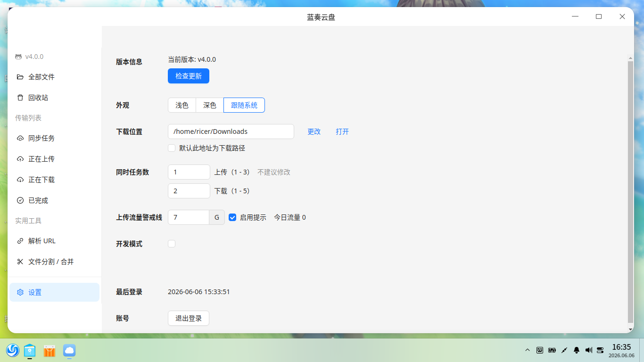644x362 pixels.
Task: Click the 今日流量 0 text
Action: pos(290,217)
